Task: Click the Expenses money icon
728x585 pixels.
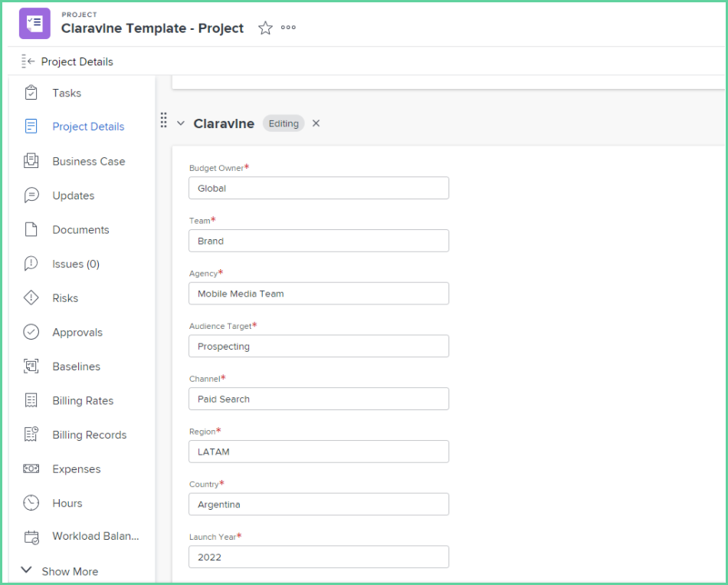Action: pos(31,468)
